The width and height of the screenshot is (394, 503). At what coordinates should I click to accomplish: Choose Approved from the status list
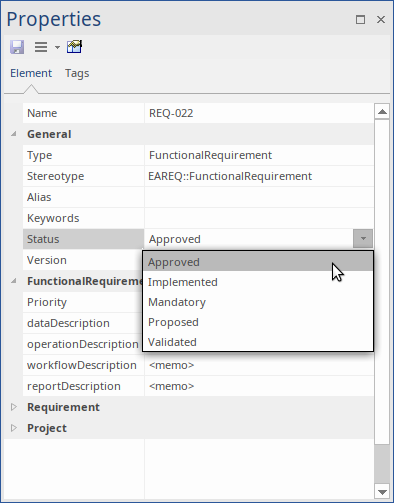click(257, 262)
